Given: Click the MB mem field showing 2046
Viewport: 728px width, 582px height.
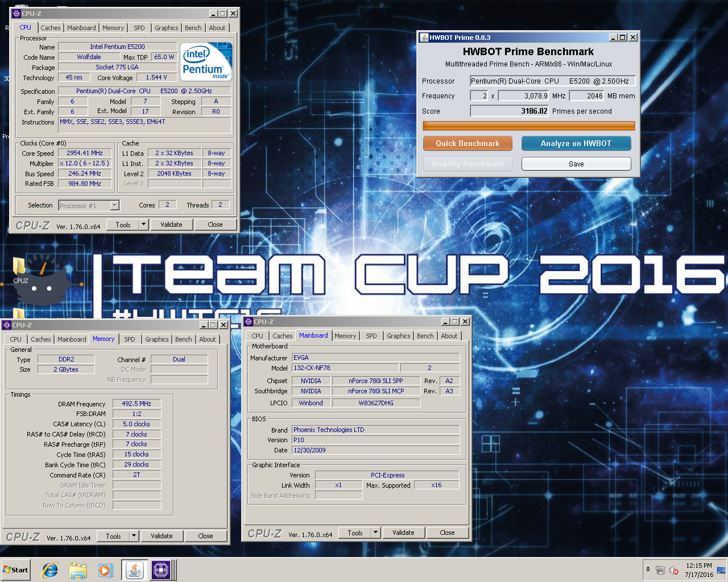Looking at the screenshot, I should [x=586, y=96].
